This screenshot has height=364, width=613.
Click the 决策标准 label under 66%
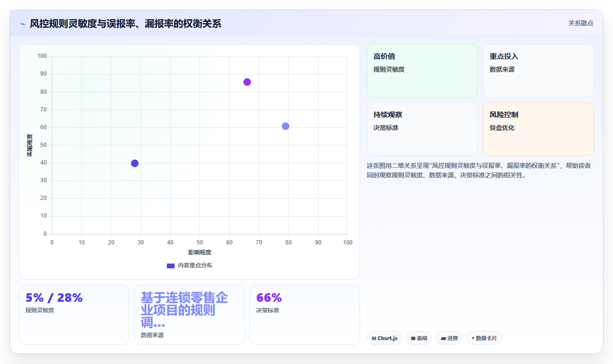click(x=268, y=310)
